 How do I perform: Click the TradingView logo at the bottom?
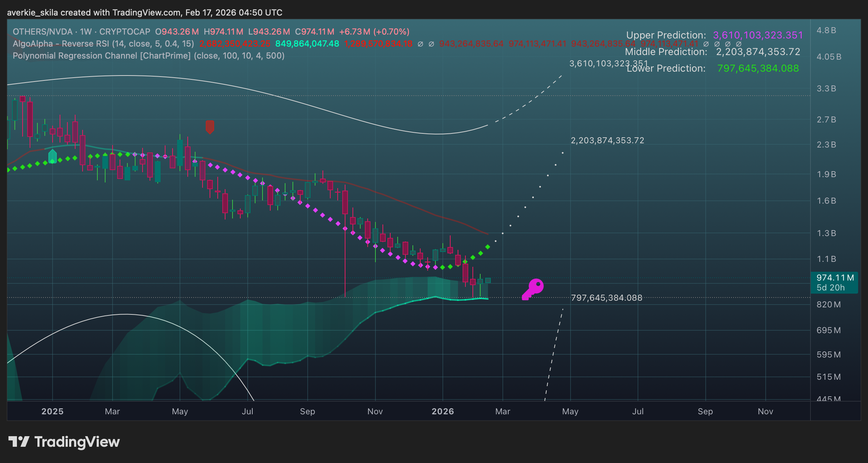(64, 442)
